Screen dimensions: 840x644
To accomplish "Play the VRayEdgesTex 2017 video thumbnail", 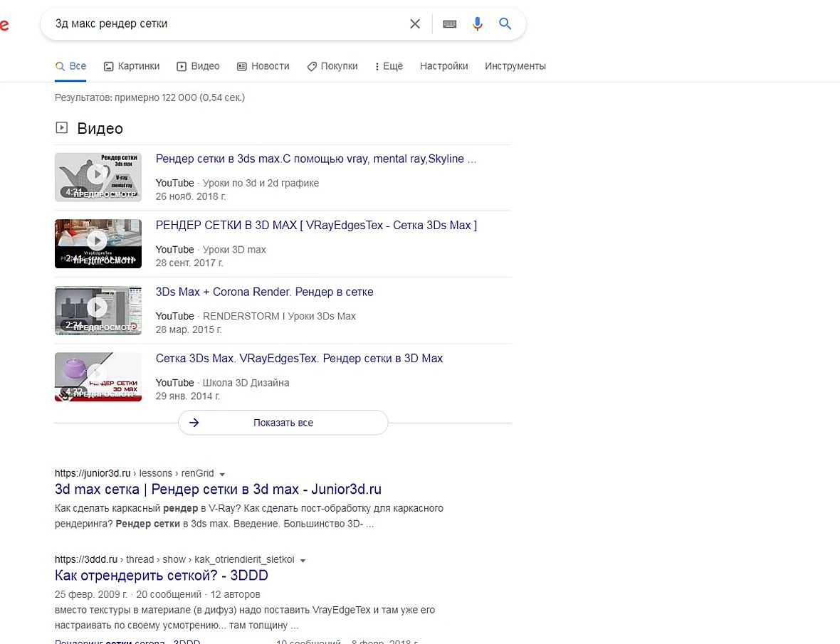I will coord(98,243).
